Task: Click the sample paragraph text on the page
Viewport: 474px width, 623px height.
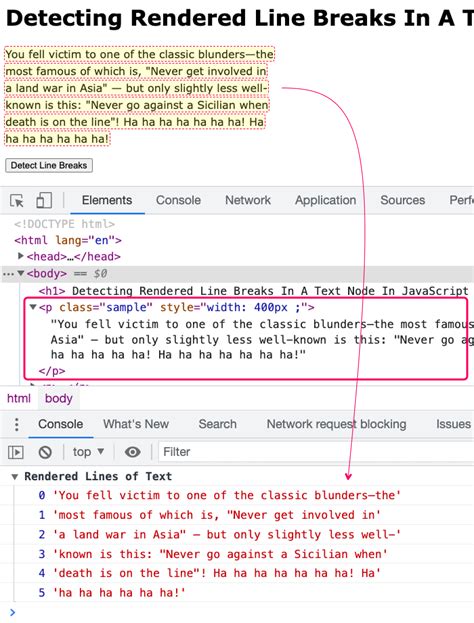Action: (x=139, y=97)
